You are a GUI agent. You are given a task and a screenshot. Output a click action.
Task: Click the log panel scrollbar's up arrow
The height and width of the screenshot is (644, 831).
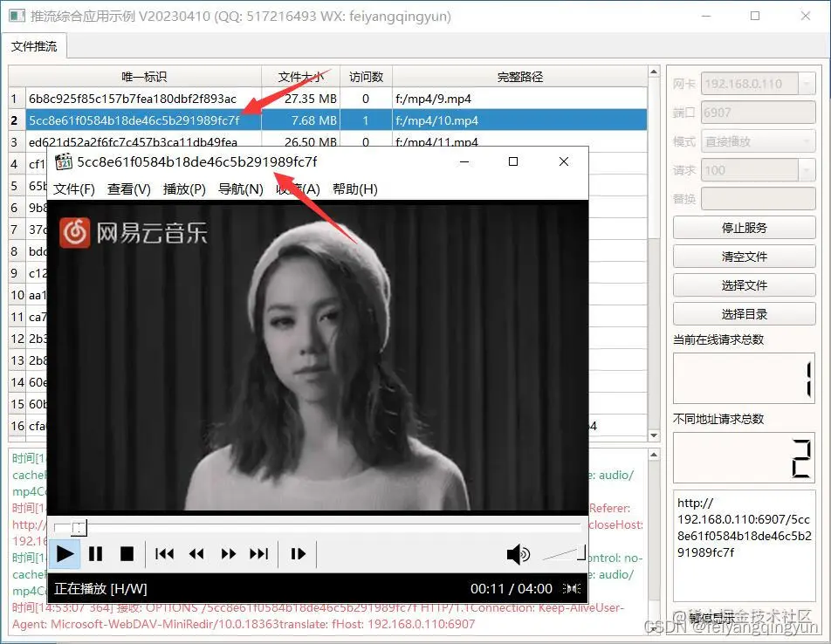[x=654, y=455]
